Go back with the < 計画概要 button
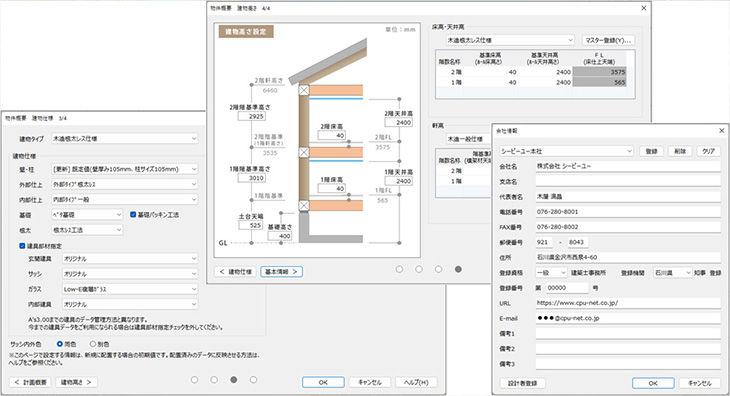Screen dimensions: 730x396 coord(30,382)
